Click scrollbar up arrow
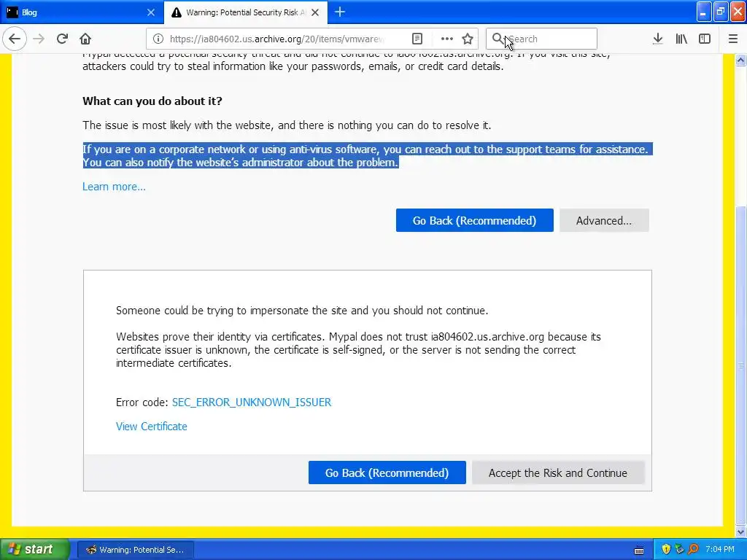 click(741, 60)
